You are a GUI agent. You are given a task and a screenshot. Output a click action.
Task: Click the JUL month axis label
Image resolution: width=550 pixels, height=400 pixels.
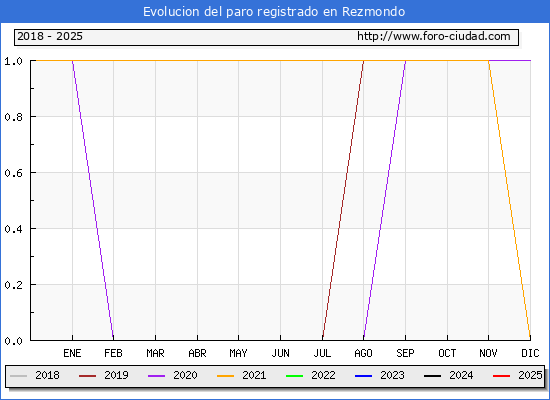(322, 353)
